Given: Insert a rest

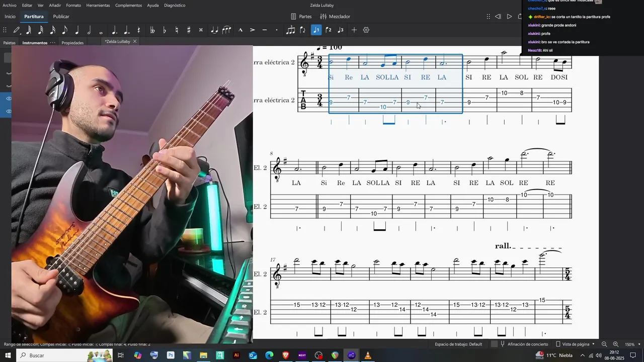Looking at the screenshot, I should 139,30.
